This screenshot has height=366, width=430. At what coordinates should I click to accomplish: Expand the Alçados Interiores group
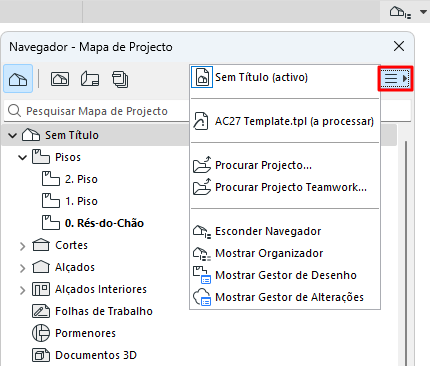(x=22, y=290)
